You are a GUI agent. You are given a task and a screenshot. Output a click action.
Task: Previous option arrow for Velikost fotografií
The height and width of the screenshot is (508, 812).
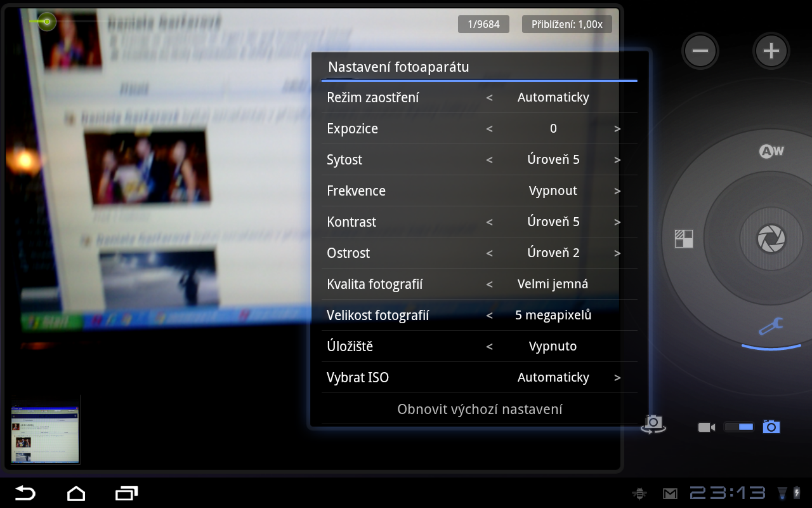click(x=489, y=316)
